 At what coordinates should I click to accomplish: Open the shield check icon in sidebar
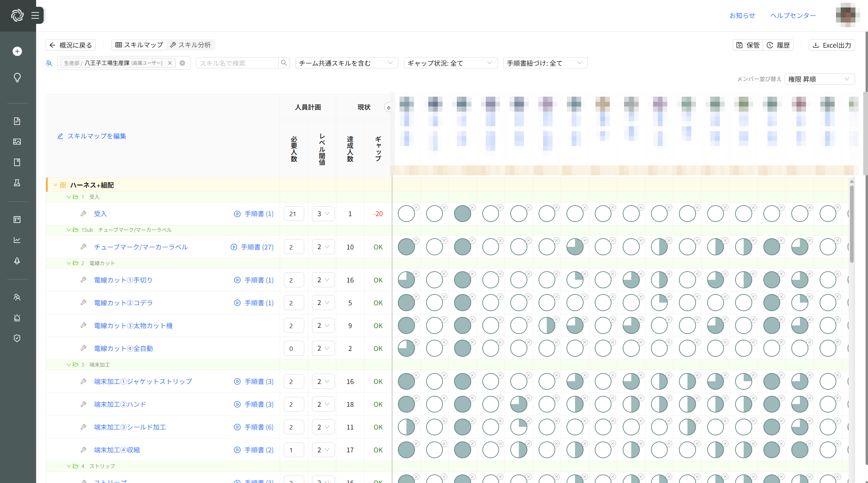[17, 338]
